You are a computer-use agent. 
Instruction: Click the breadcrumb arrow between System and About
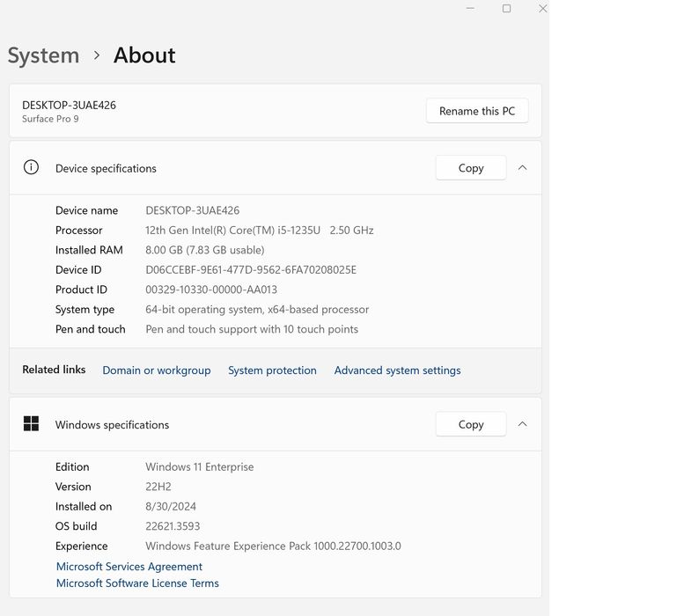click(97, 55)
